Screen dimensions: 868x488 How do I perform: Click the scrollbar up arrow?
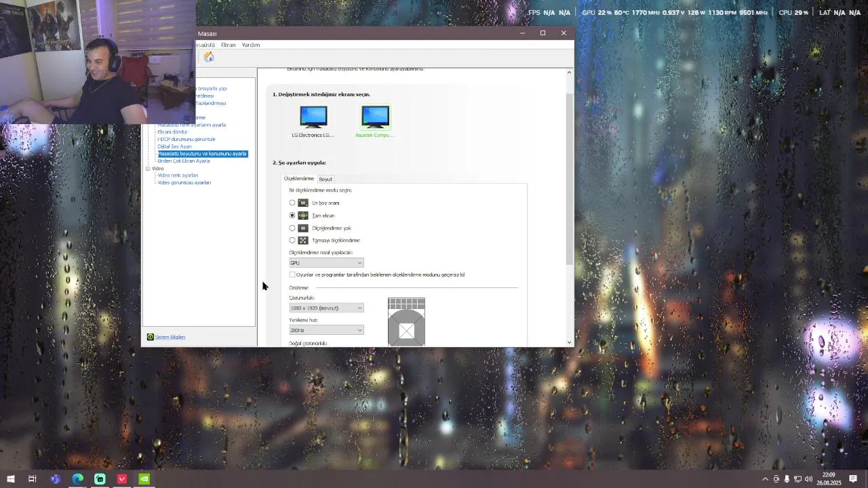[x=569, y=72]
